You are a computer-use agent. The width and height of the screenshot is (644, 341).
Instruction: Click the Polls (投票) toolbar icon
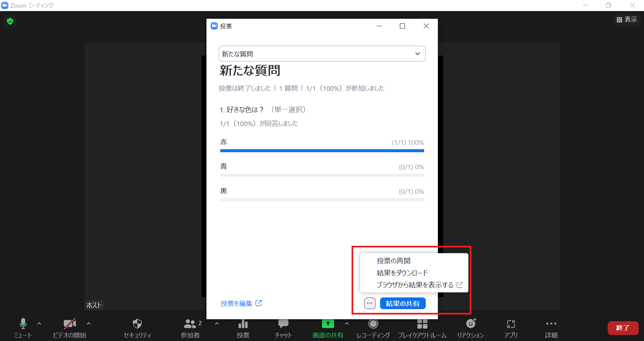click(x=243, y=328)
